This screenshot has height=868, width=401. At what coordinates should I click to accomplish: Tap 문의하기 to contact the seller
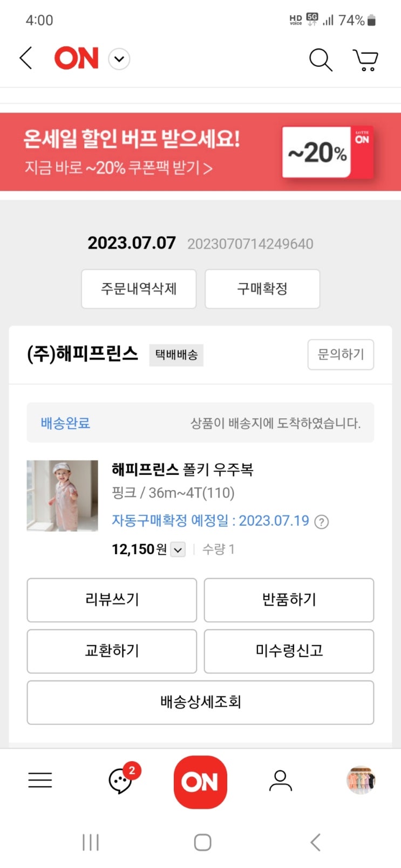coord(341,355)
